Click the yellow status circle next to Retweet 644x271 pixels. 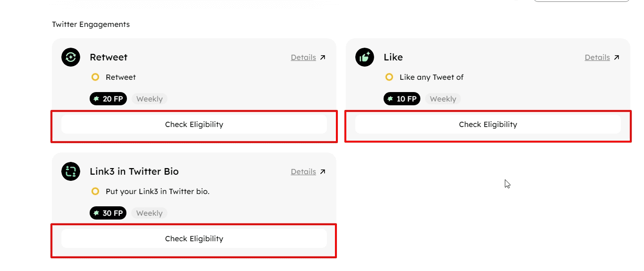tap(95, 77)
